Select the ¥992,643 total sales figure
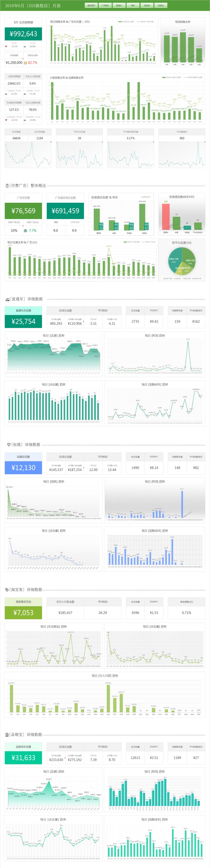Screen dimensions: 210x868 pos(23,34)
